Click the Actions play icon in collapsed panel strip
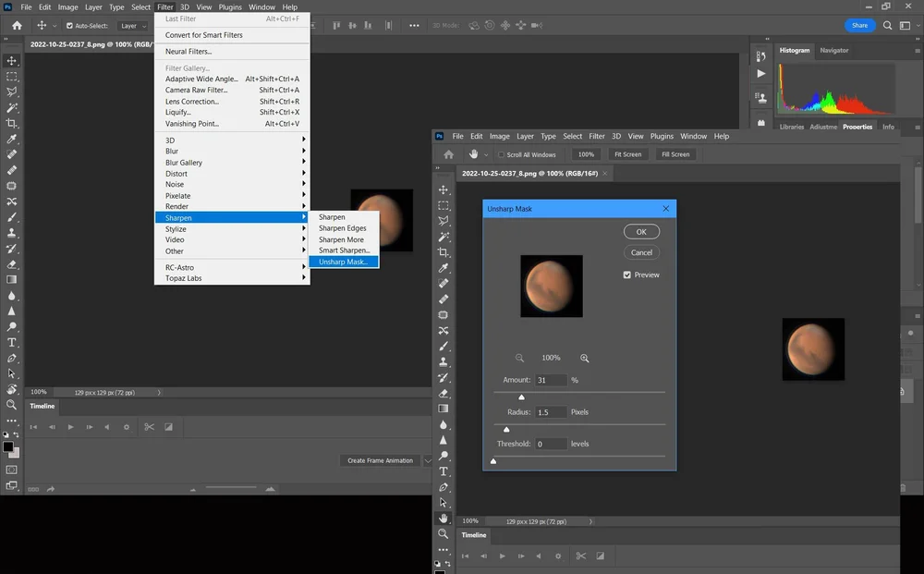The width and height of the screenshot is (924, 574). 760,74
